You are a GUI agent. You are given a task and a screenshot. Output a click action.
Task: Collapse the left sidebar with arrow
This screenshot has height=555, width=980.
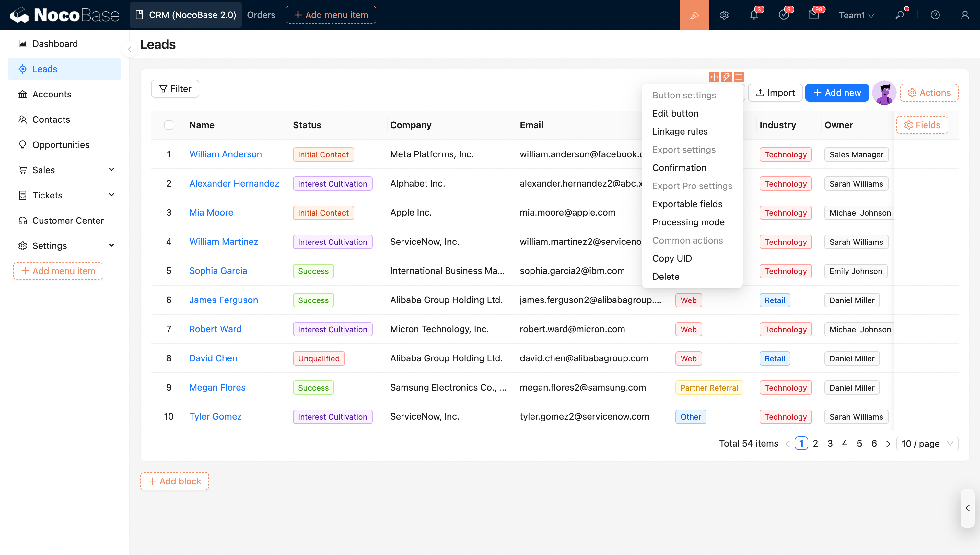pos(130,49)
